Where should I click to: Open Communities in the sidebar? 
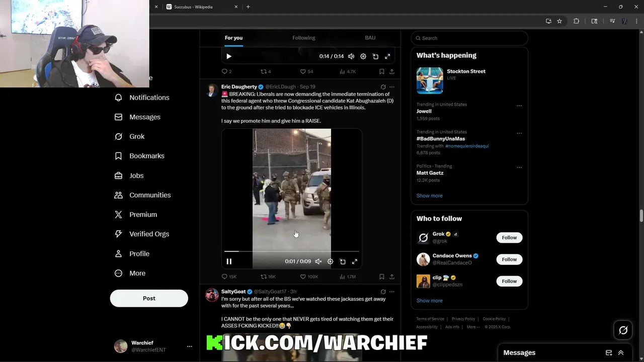pos(142,195)
